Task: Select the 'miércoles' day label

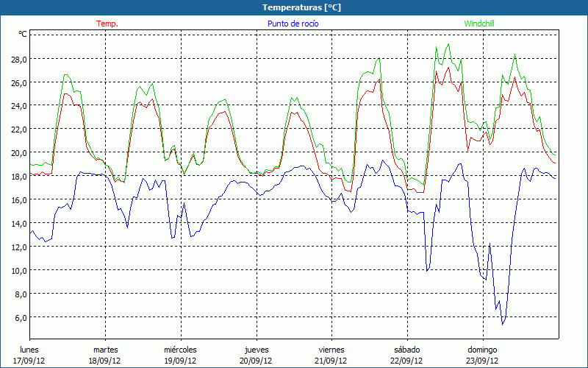Action: coord(180,350)
